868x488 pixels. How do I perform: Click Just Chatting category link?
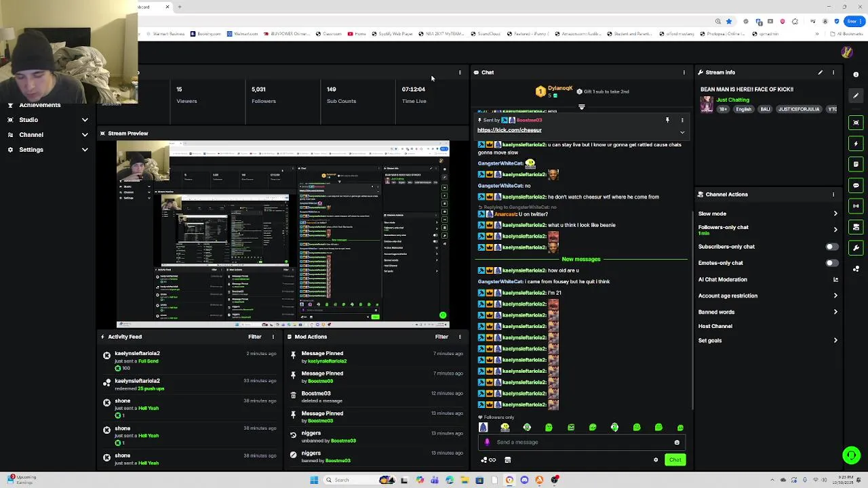pos(732,100)
